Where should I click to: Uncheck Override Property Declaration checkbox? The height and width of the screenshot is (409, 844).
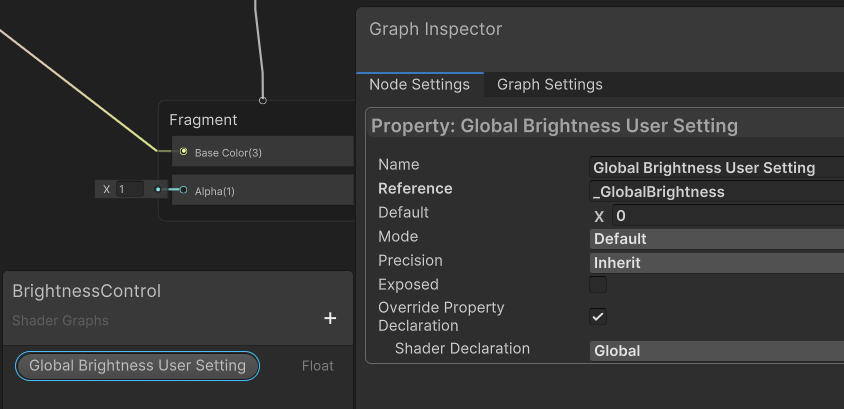(598, 316)
